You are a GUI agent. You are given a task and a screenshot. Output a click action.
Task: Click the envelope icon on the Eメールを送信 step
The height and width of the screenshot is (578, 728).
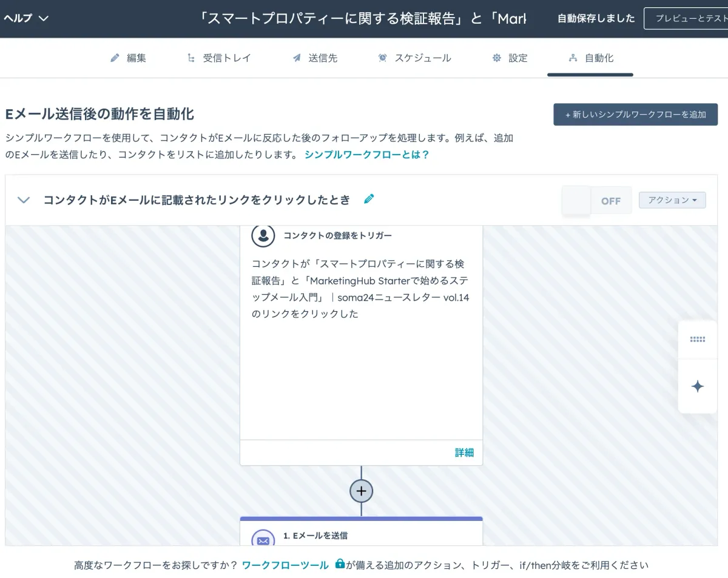263,540
